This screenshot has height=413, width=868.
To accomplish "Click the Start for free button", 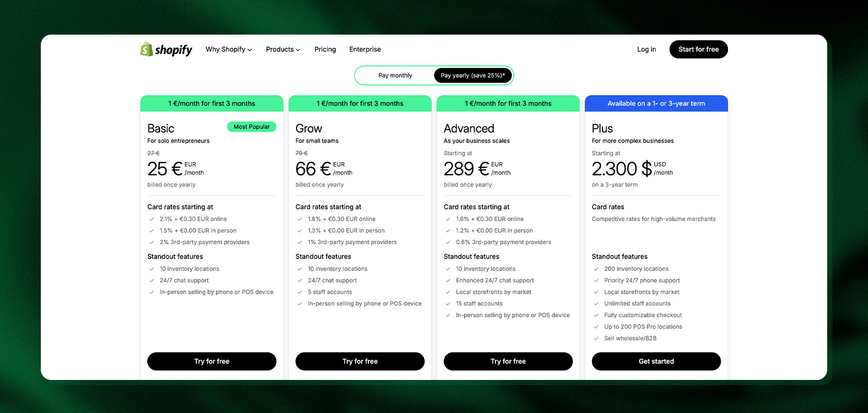I will (699, 49).
